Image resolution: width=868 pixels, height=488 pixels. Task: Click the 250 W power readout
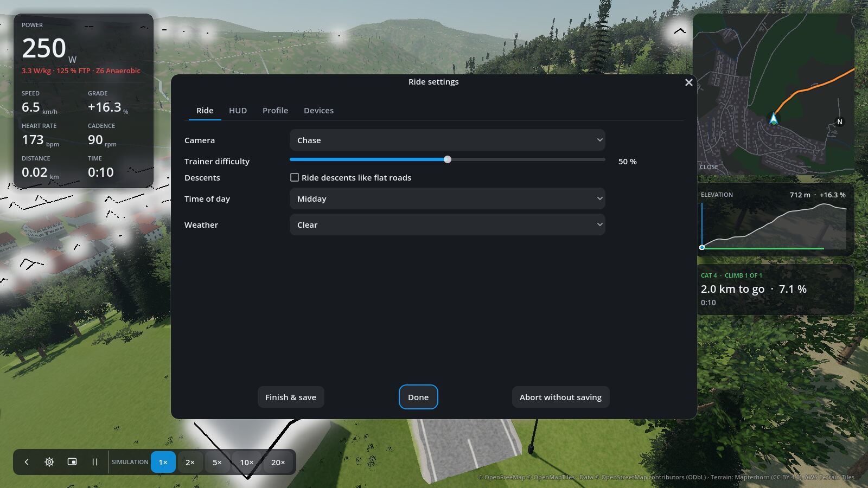click(49, 49)
